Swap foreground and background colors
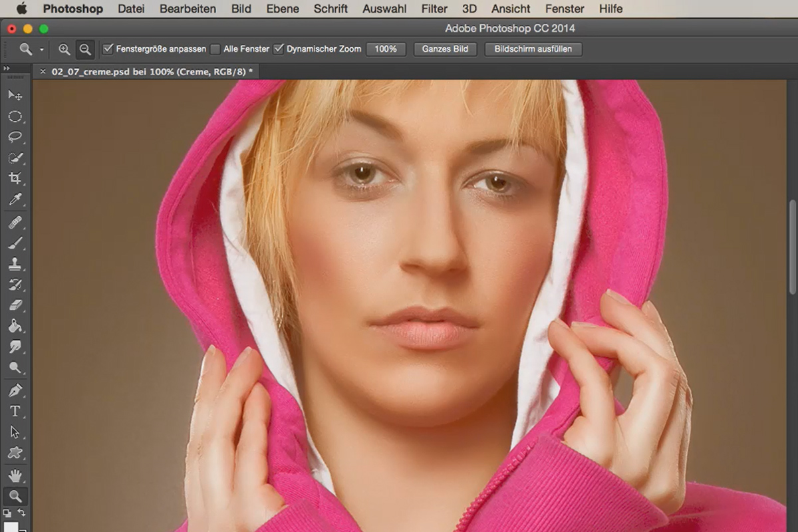Screen dimensions: 798x532 pos(21,513)
